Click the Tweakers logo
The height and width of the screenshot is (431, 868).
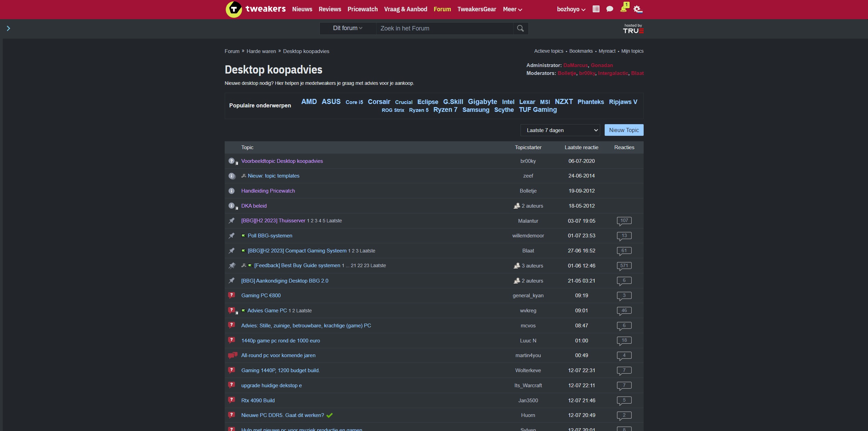tap(234, 9)
